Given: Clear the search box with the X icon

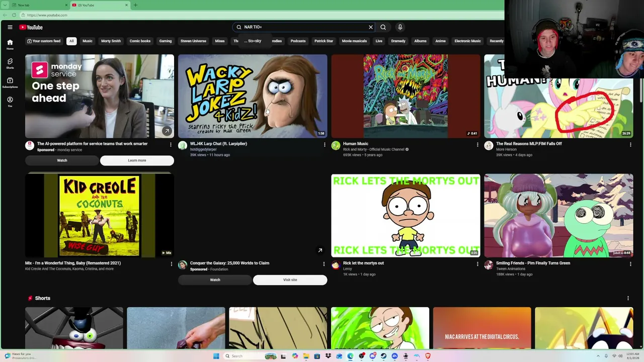Looking at the screenshot, I should (x=371, y=27).
